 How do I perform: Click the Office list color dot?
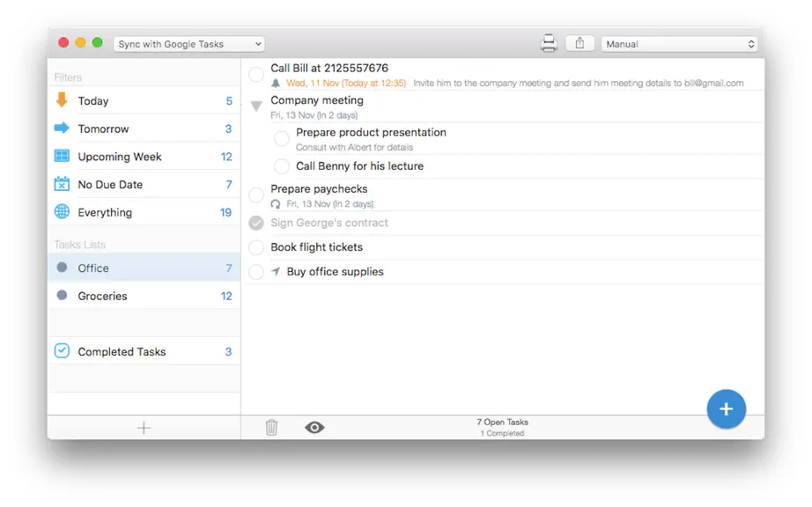click(62, 268)
